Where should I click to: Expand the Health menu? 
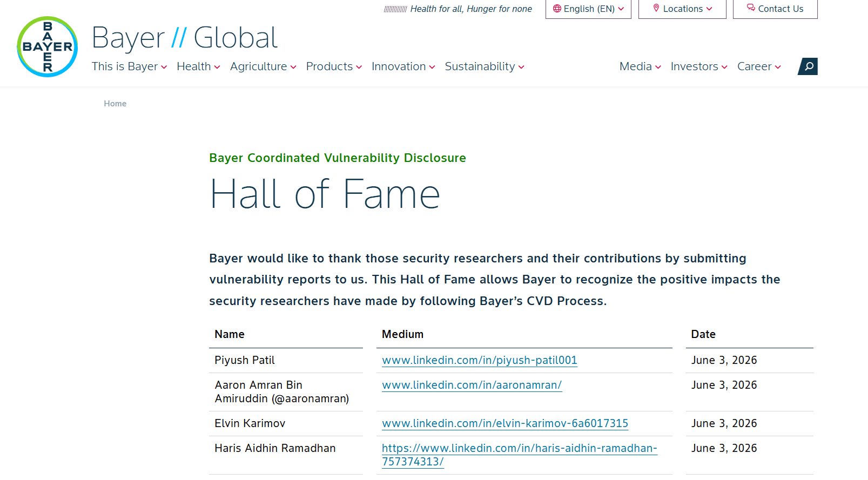[x=198, y=66]
